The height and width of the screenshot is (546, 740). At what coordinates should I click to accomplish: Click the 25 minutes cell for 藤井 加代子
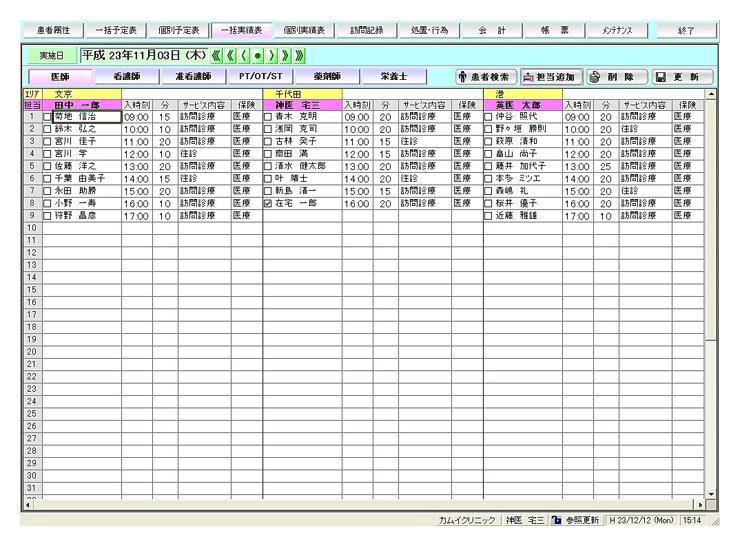click(x=606, y=166)
